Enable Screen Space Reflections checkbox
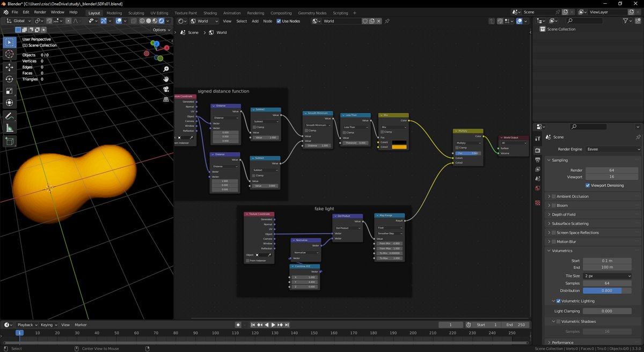Screen dimensions: 644x352 553,232
